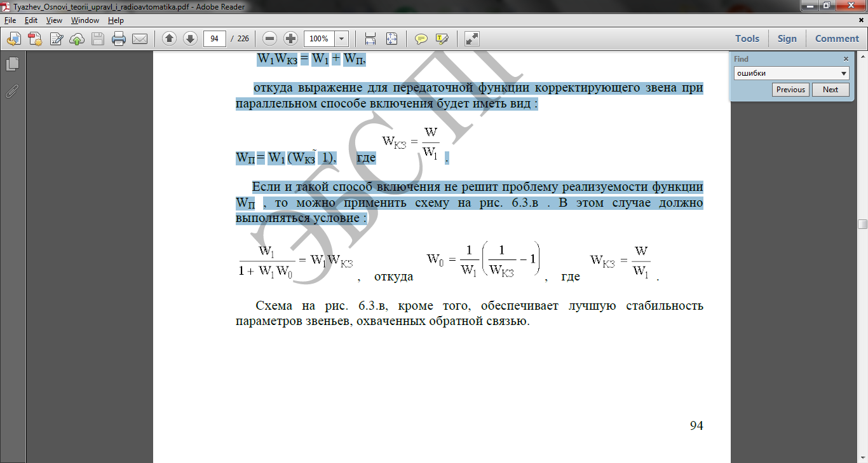Go to previous page with up arrow
868x463 pixels.
tap(169, 39)
